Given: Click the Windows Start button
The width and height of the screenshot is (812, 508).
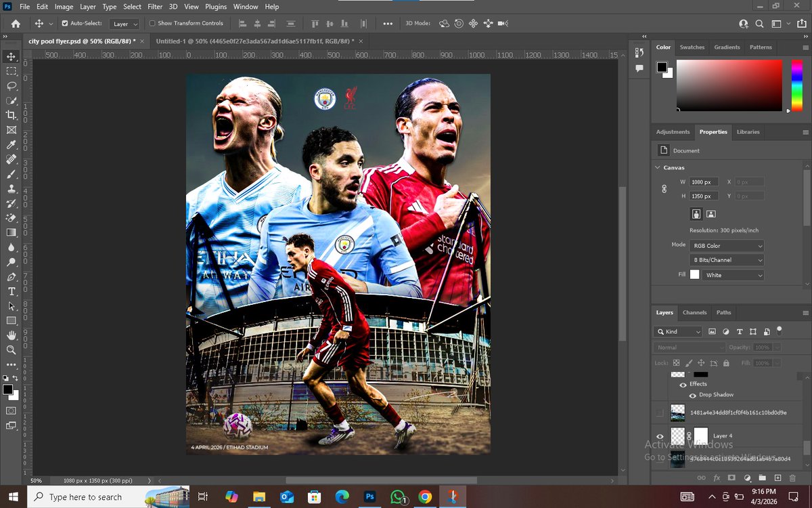Looking at the screenshot, I should click(13, 496).
